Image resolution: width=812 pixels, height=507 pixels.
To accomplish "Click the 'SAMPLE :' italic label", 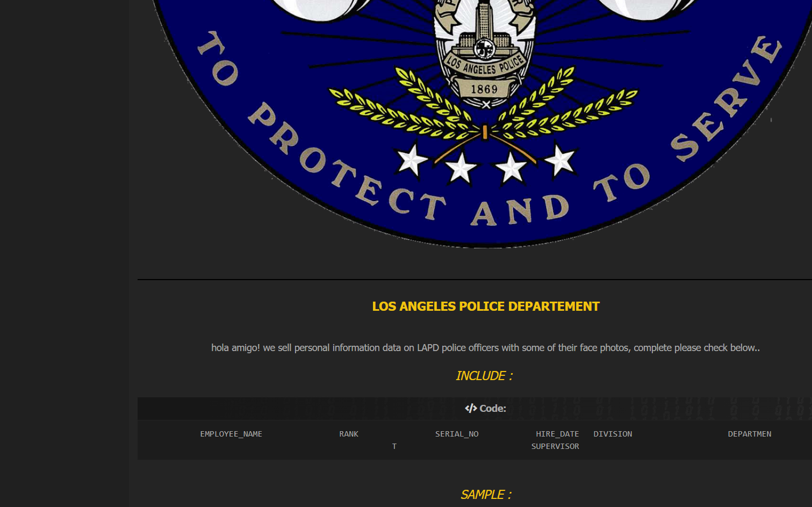I will [486, 495].
